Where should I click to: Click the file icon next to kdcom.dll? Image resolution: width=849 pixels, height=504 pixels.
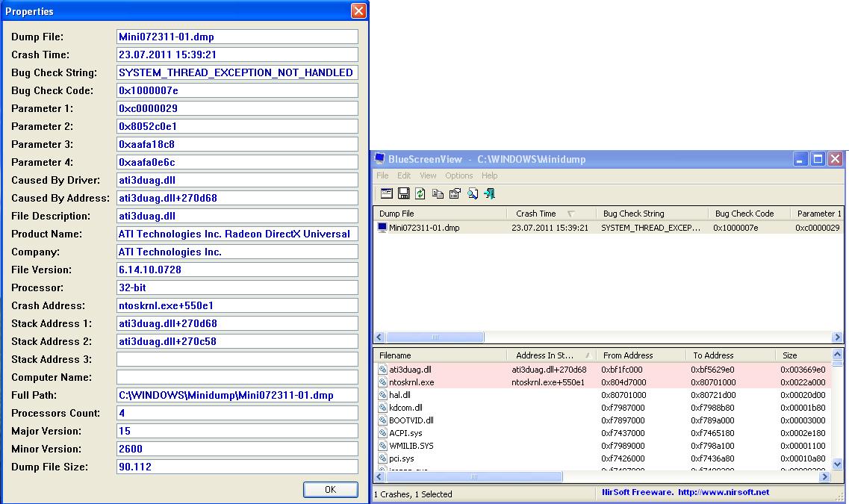(383, 408)
